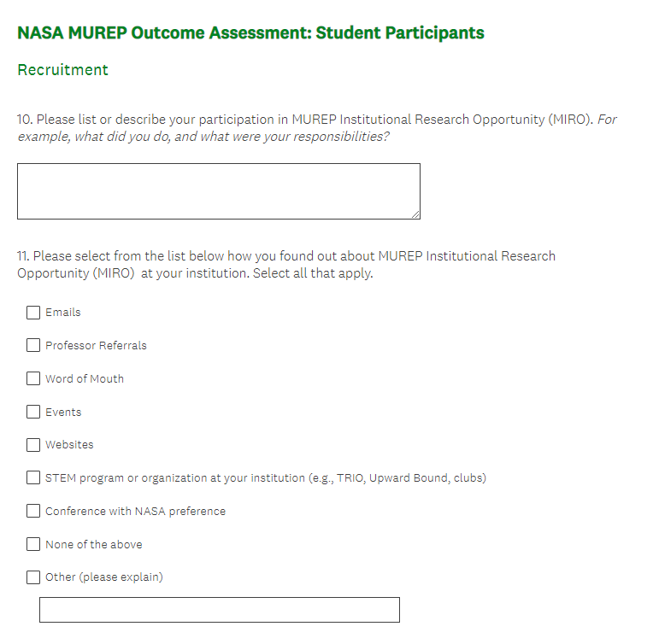Click the 'None of the above' label text
This screenshot has width=659, height=644.
(x=94, y=545)
